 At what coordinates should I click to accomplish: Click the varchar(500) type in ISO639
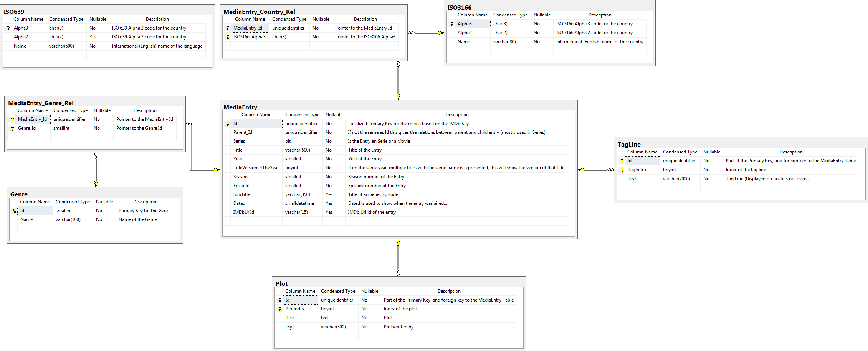[x=61, y=46]
